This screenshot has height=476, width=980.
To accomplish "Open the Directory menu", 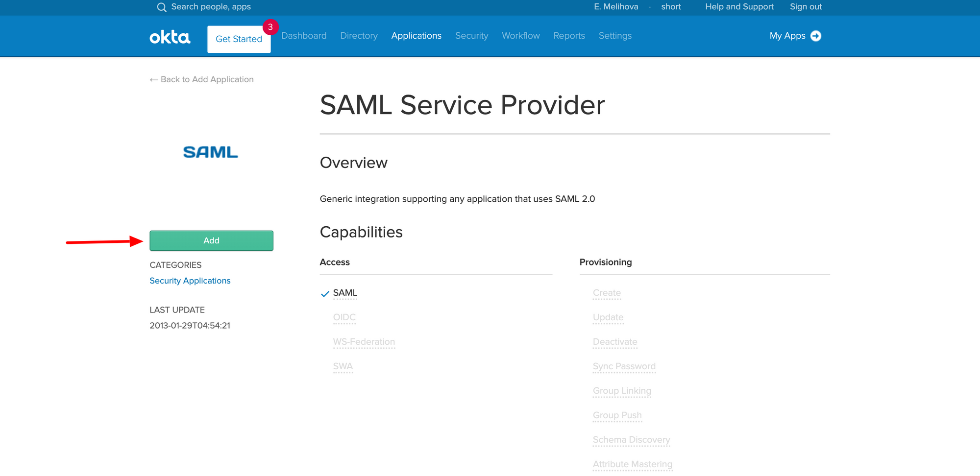I will point(359,36).
